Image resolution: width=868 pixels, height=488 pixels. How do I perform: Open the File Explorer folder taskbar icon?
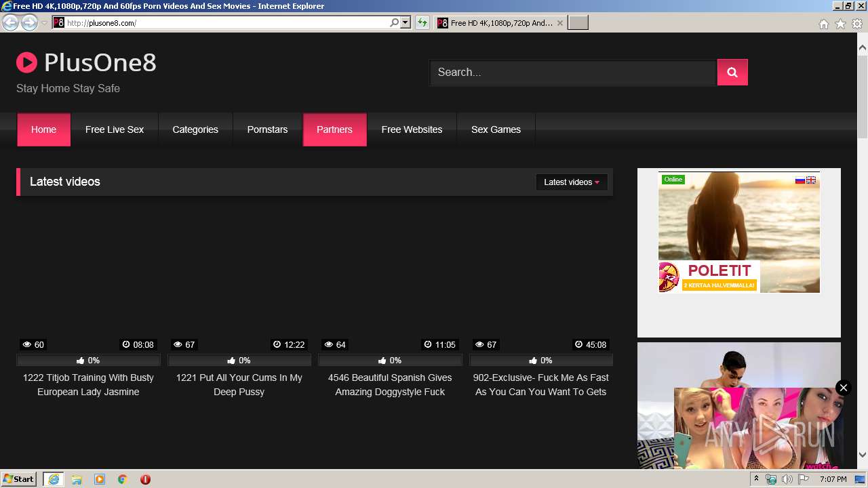point(77,479)
